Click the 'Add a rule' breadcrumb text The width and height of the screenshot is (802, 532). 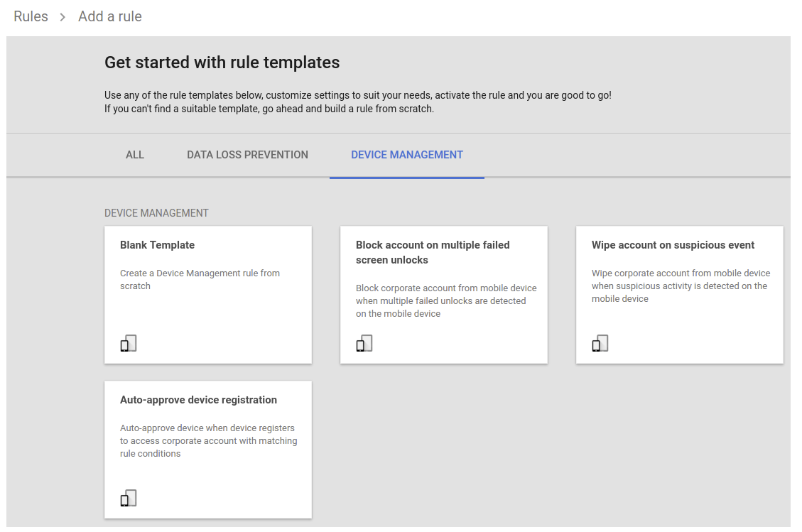110,16
